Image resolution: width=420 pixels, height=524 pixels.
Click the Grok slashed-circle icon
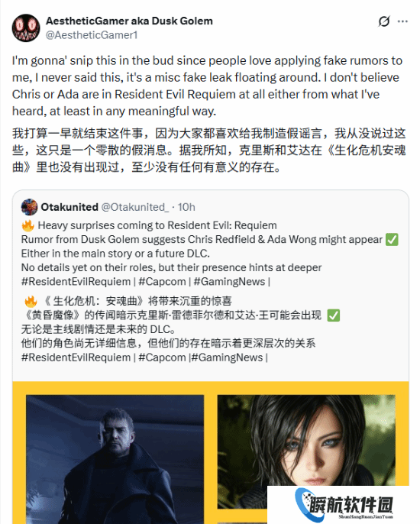(384, 21)
